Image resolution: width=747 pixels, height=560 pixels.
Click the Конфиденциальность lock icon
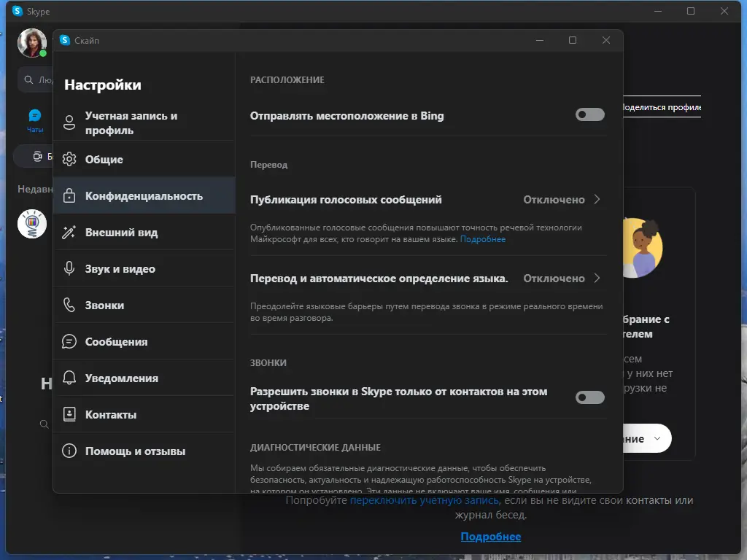click(x=69, y=195)
